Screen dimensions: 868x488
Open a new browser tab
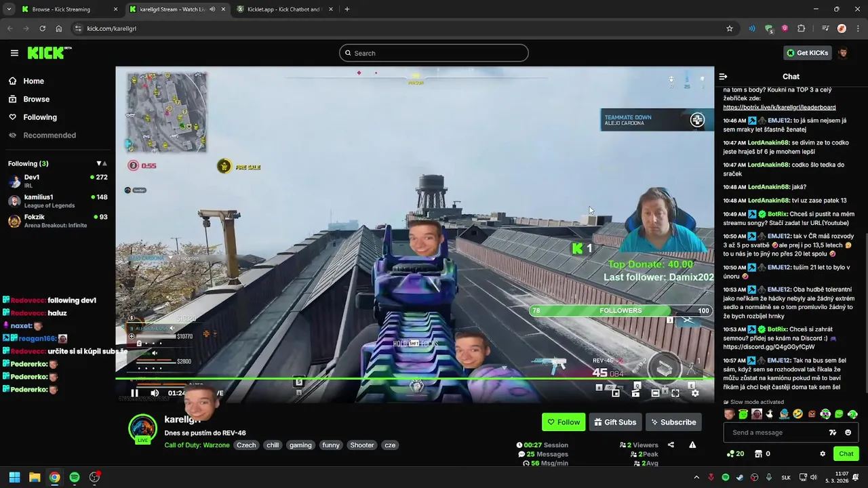347,9
